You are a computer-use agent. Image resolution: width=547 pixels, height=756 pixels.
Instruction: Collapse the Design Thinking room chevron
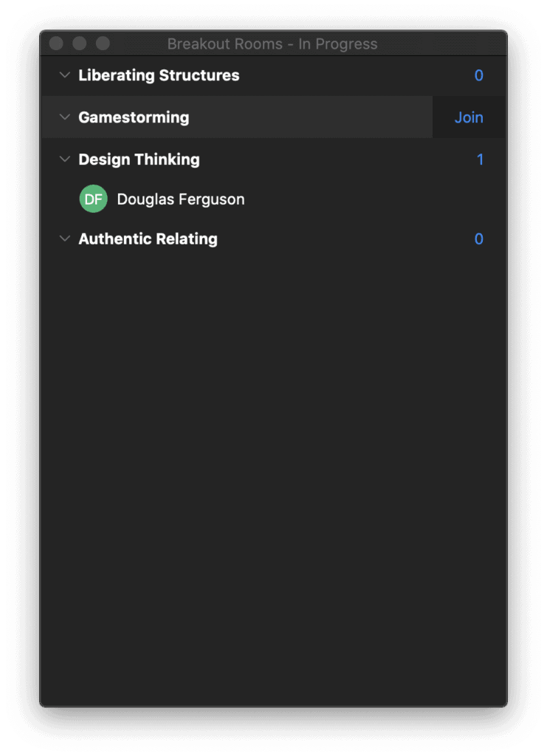tap(65, 159)
